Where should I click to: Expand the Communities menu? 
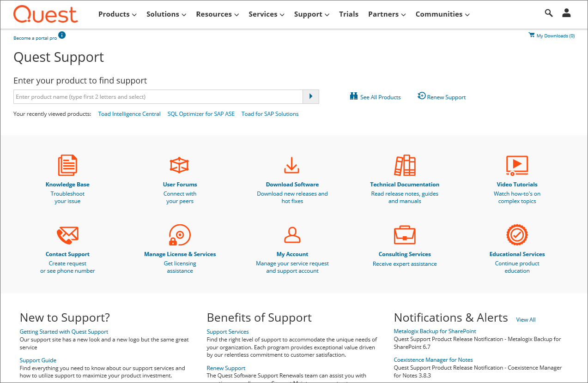pos(443,14)
